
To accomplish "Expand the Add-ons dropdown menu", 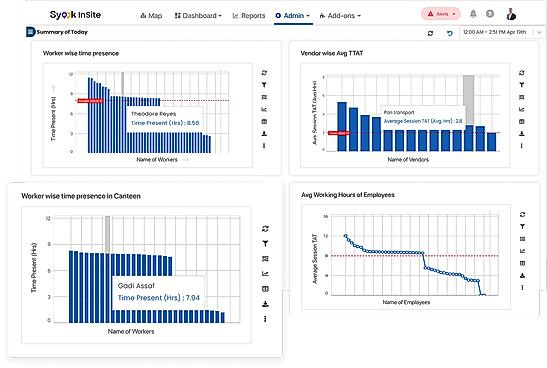I will (340, 16).
